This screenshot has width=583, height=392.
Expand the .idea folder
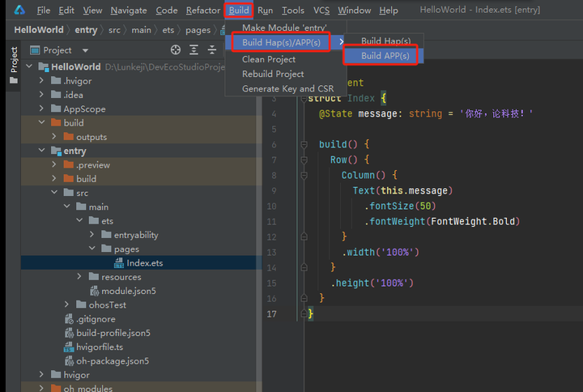pyautogui.click(x=41, y=95)
